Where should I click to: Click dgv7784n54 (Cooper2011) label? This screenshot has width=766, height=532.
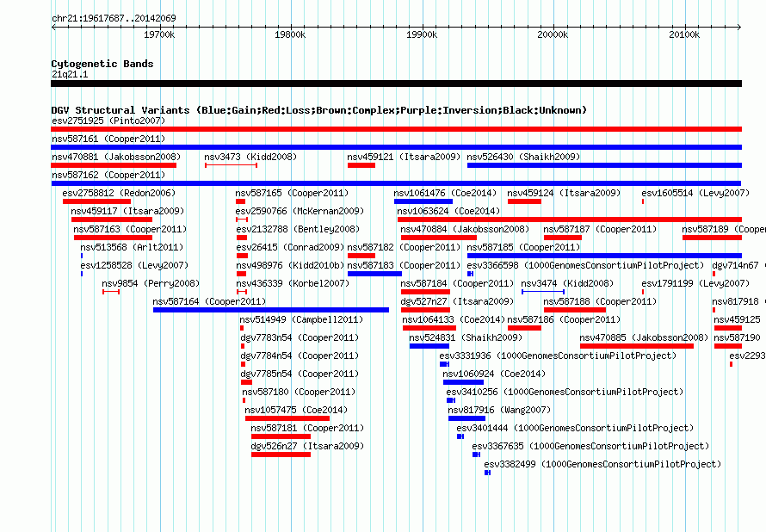[300, 356]
